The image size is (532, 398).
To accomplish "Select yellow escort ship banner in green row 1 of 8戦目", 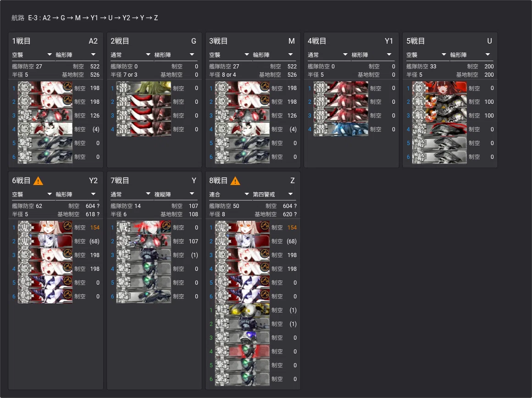I will coord(242,310).
